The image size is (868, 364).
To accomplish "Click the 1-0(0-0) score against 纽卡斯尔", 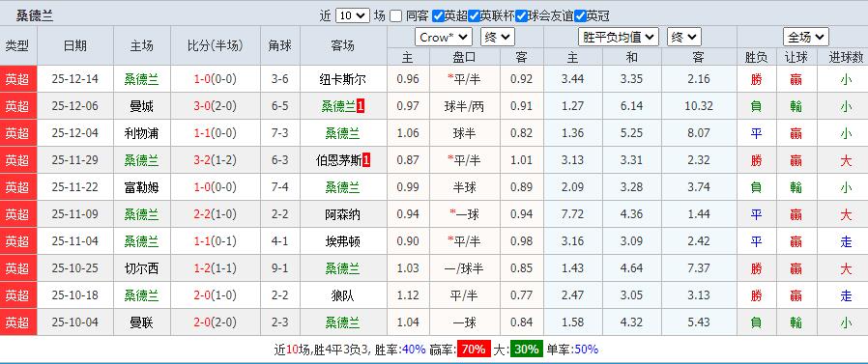I will (x=215, y=79).
